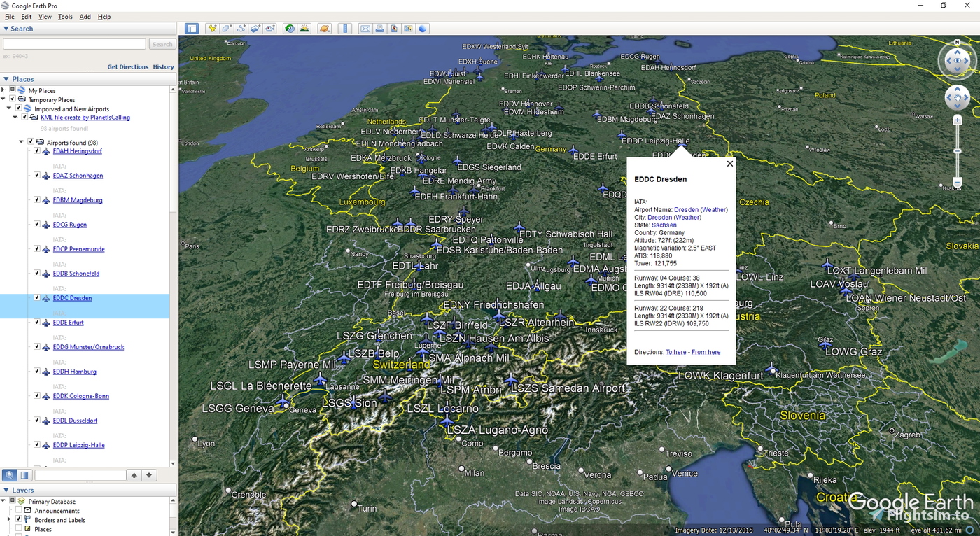Viewport: 980px width, 536px height.
Task: Toggle the EDDH Hamburg checkbox
Action: point(36,371)
